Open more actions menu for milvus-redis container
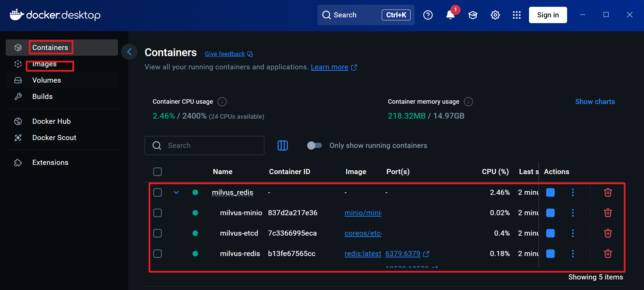This screenshot has height=290, width=644. click(573, 254)
